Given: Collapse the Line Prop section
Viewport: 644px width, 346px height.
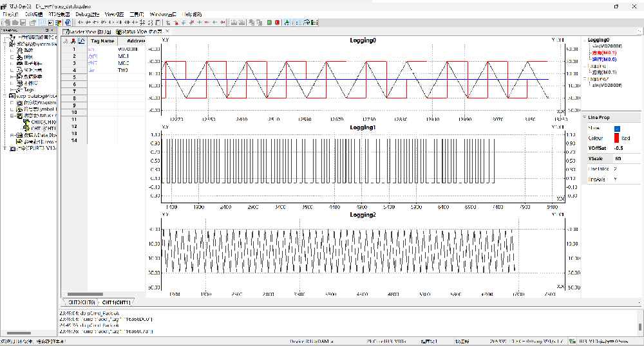Looking at the screenshot, I should 584,118.
